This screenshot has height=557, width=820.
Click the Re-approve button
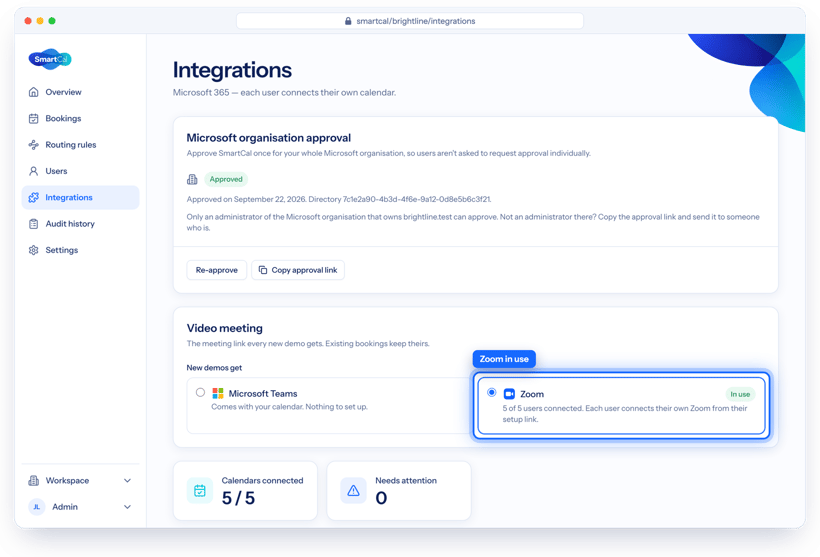click(x=217, y=270)
